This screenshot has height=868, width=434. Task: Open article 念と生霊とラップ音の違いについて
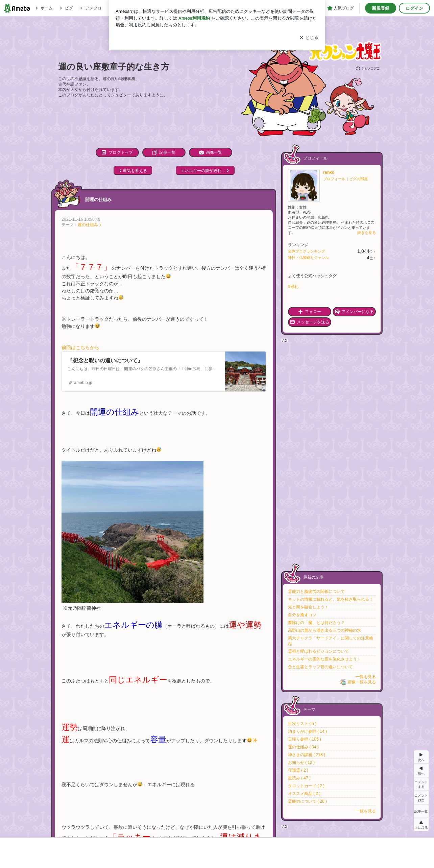320,667
